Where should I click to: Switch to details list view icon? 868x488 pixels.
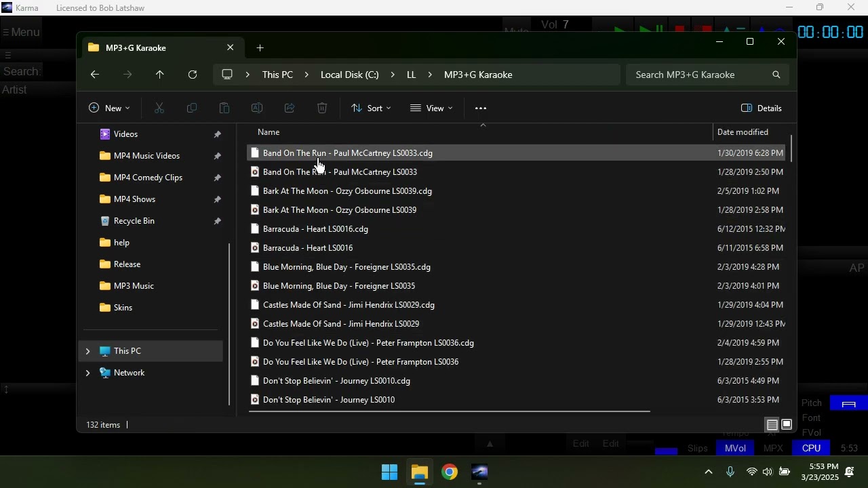(772, 425)
